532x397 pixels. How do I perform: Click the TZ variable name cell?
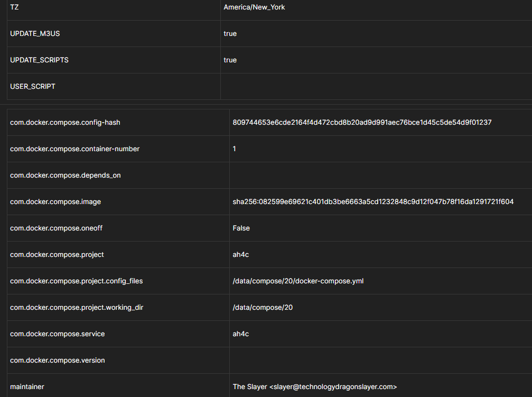pyautogui.click(x=15, y=7)
